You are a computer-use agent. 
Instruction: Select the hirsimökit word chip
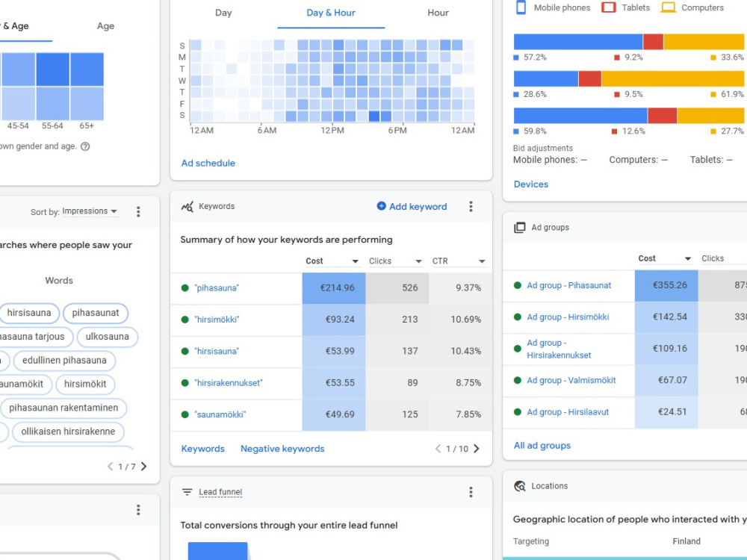(x=85, y=384)
